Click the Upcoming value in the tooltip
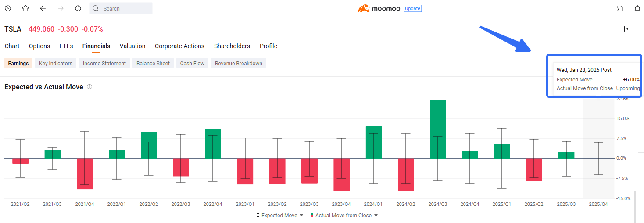The width and height of the screenshot is (644, 223). pyautogui.click(x=628, y=88)
